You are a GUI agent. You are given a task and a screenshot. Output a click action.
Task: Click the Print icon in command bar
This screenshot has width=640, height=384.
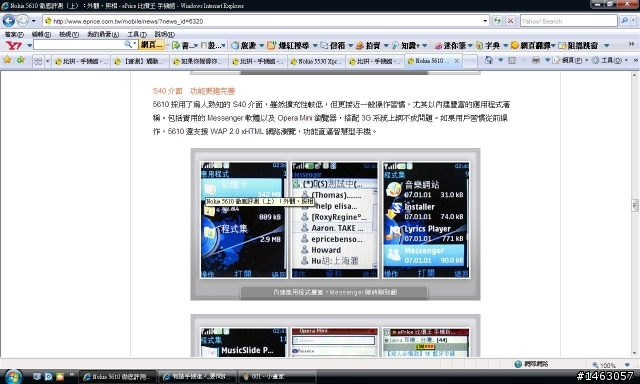536,60
